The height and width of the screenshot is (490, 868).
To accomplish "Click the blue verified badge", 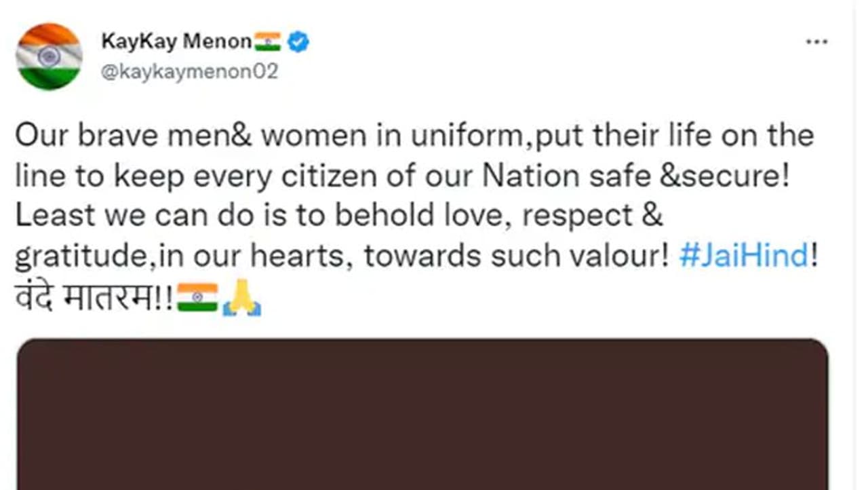I will coord(298,42).
